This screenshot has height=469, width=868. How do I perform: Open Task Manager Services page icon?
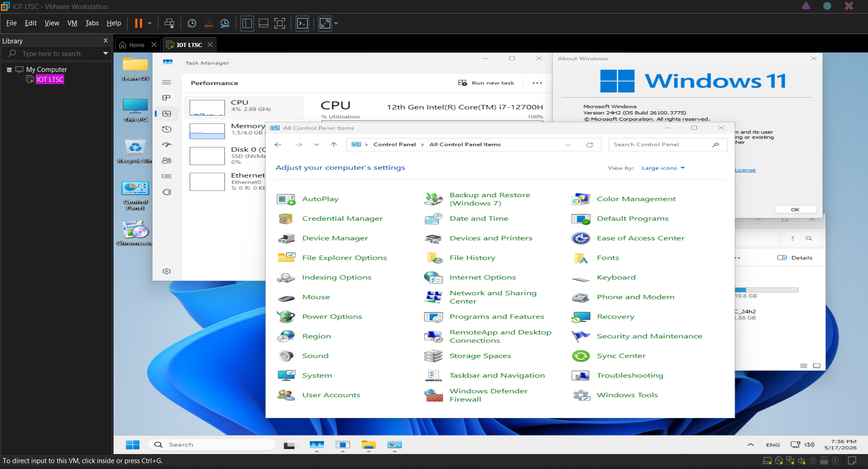[166, 192]
